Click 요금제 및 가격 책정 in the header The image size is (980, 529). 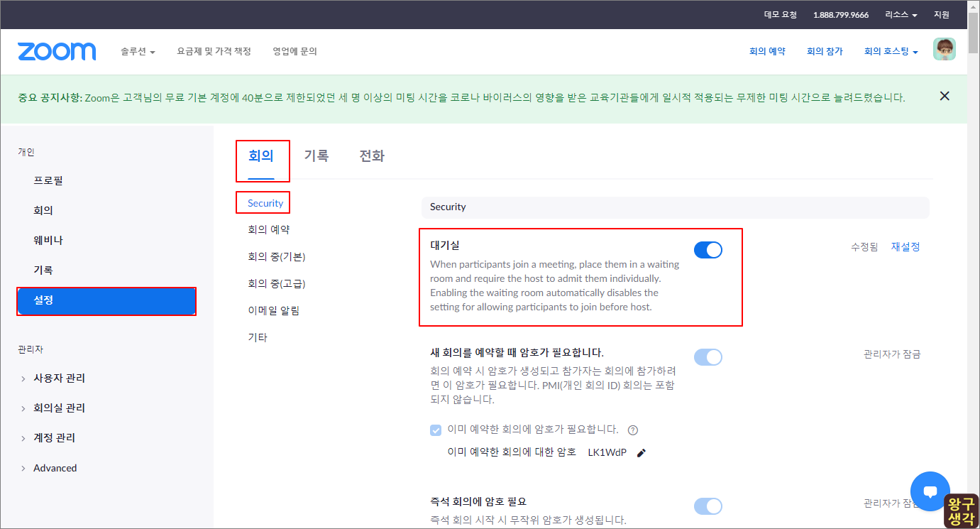(214, 52)
